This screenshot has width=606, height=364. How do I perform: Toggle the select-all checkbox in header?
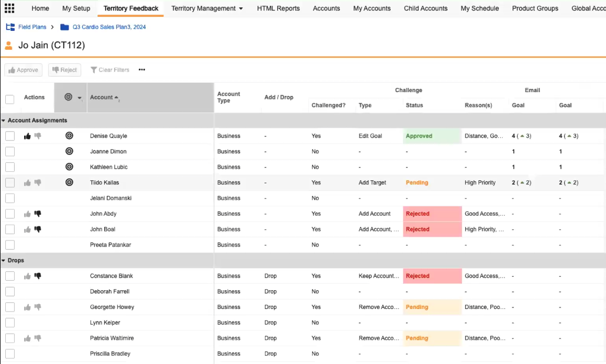(10, 99)
